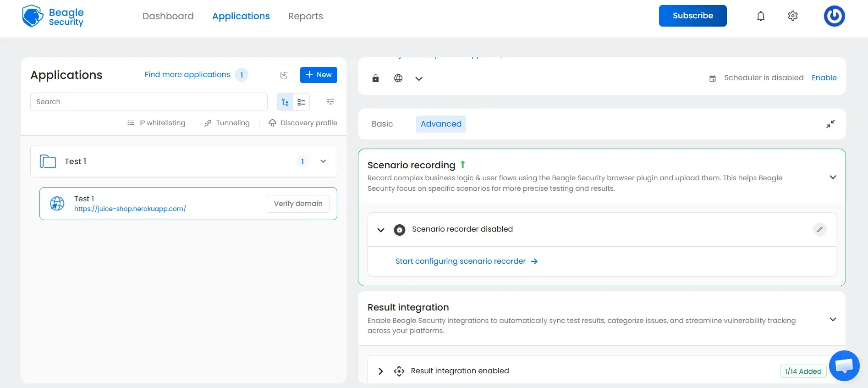Click the lock icon in application header
Viewport: 868px width, 388px height.
click(375, 78)
